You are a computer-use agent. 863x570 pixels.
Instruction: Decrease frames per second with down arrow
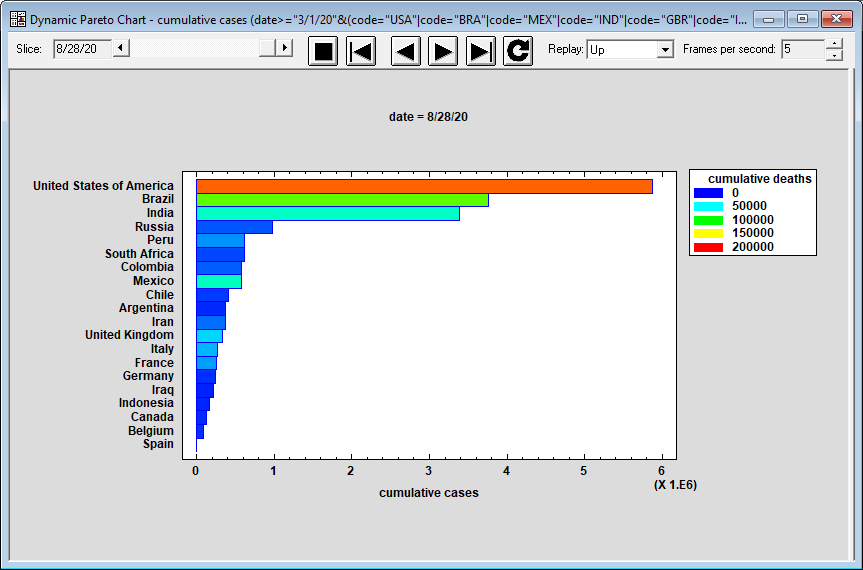(x=834, y=55)
